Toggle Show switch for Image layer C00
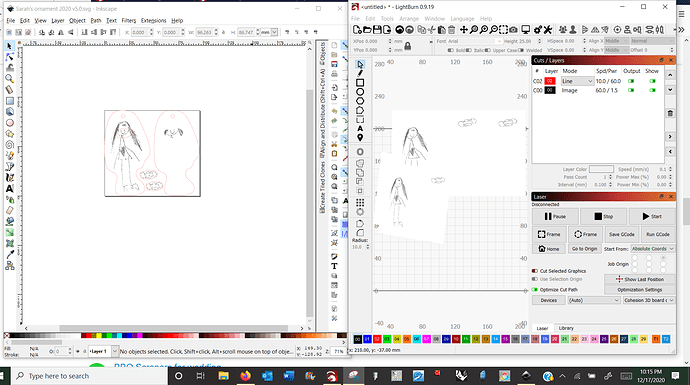The image size is (690, 385). (x=652, y=90)
